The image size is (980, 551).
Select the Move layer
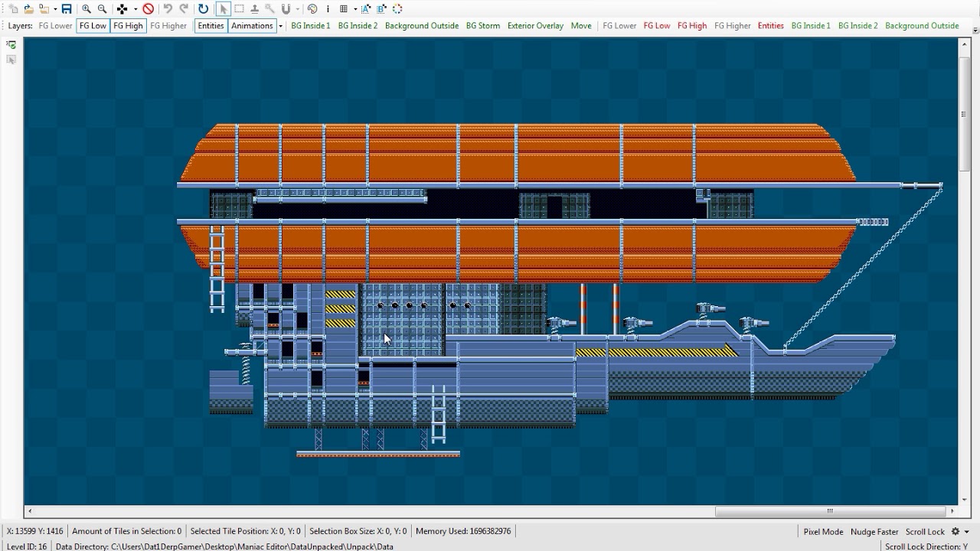click(x=581, y=25)
